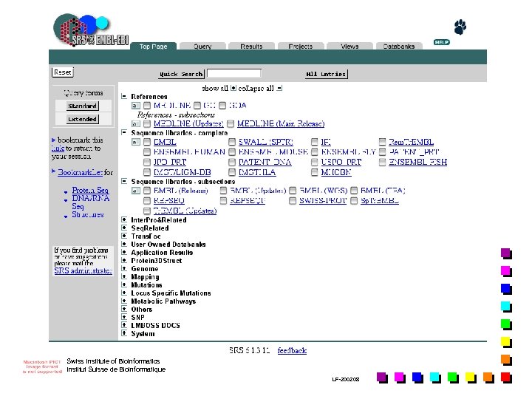Viewport: 532px width, 399px height.
Task: Open the TrEMBL (Updates) link
Action: pos(185,211)
